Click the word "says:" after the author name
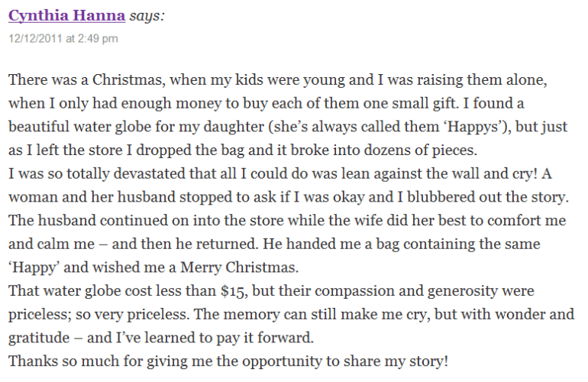The height and width of the screenshot is (382, 588). [146, 15]
